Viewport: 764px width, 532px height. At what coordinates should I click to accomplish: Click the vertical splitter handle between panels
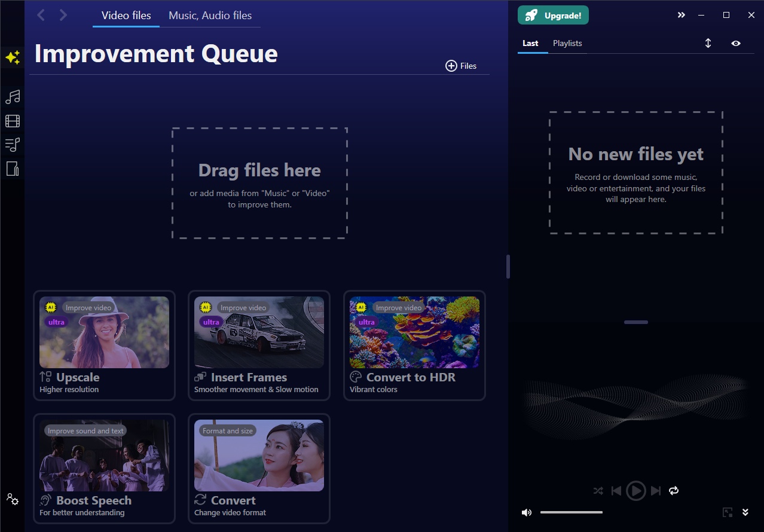[x=508, y=267]
